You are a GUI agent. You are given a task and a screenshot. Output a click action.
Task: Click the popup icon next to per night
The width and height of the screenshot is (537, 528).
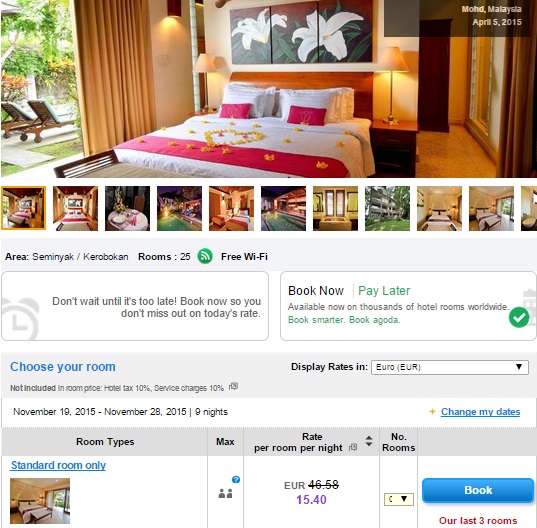(353, 447)
